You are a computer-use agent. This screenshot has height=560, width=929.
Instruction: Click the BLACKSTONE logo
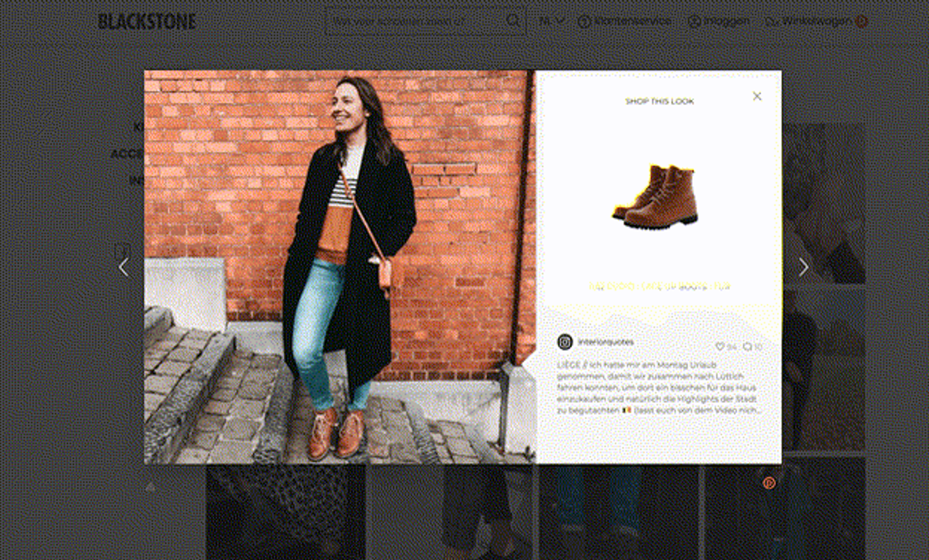coord(147,21)
